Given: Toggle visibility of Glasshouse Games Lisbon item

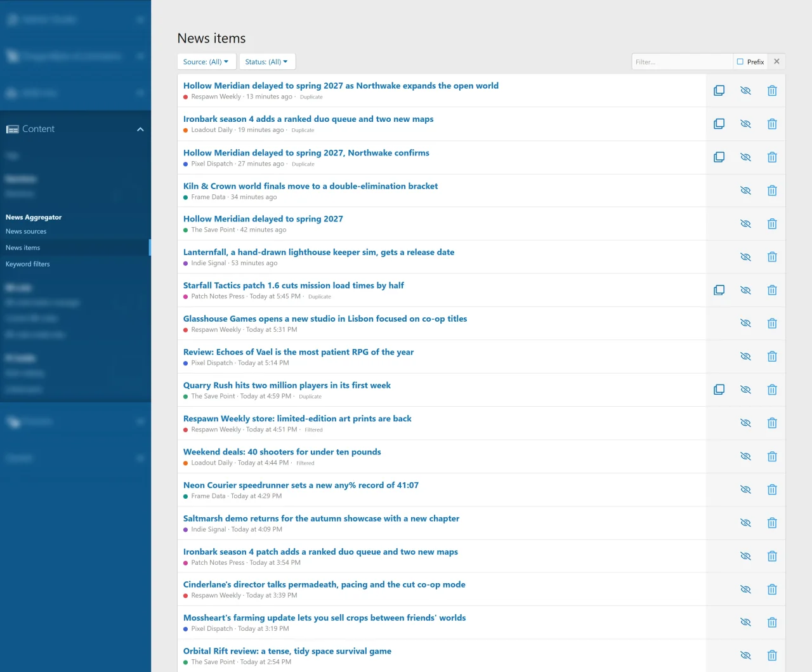Looking at the screenshot, I should tap(745, 323).
